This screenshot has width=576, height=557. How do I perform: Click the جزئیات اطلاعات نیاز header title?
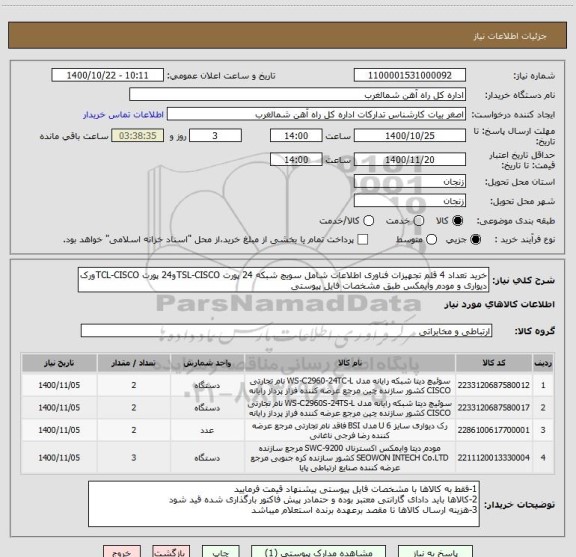click(x=510, y=36)
